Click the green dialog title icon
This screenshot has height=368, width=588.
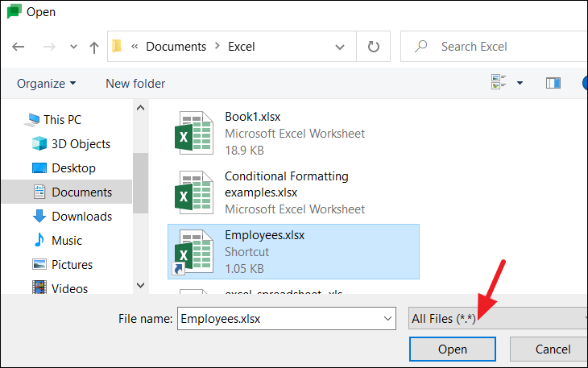pyautogui.click(x=14, y=11)
